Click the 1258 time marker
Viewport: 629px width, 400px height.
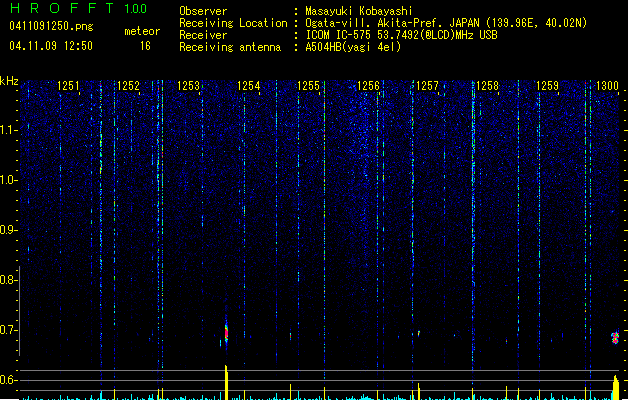pyautogui.click(x=487, y=86)
